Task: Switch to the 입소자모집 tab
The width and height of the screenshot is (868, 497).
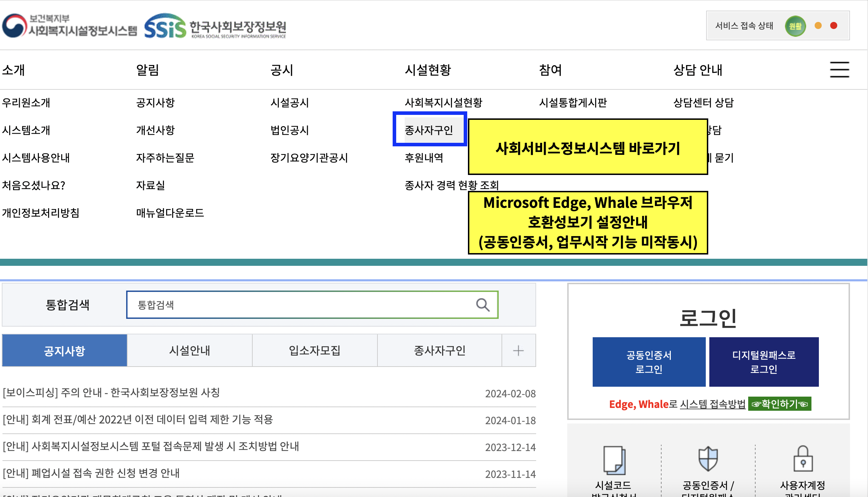Action: [315, 350]
